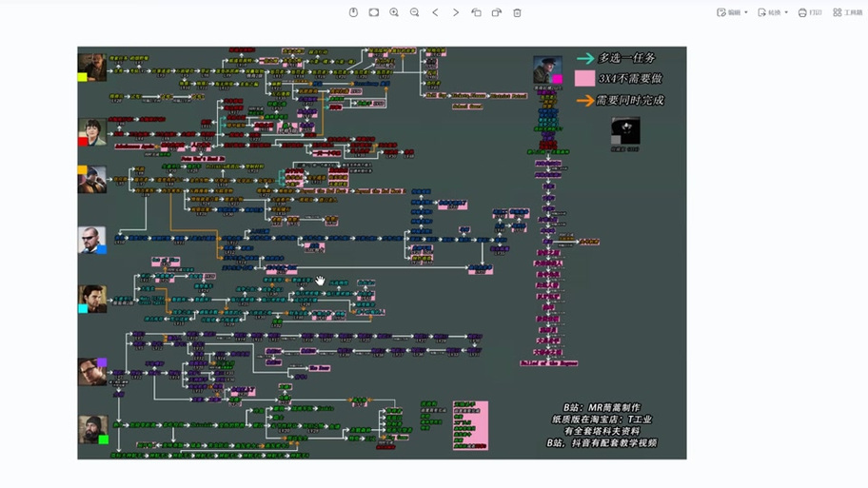Image resolution: width=868 pixels, height=488 pixels.
Task: Go to the next image
Action: click(456, 12)
